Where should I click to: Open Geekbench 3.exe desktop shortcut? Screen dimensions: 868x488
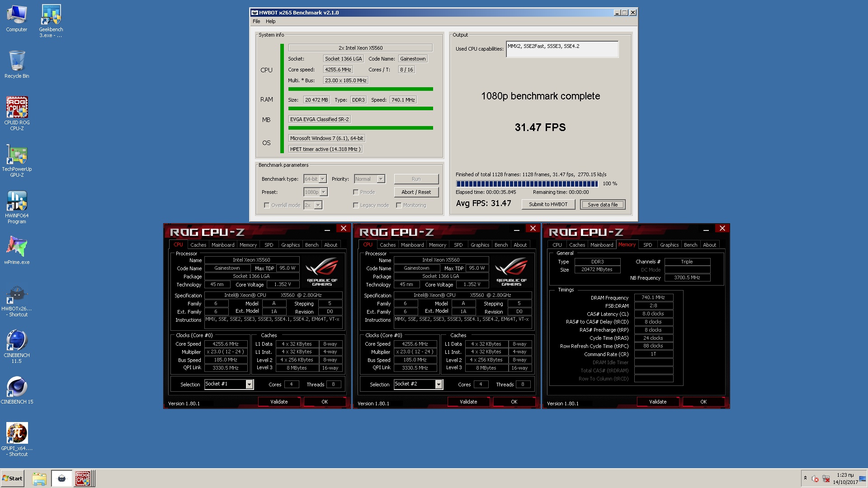[x=51, y=21]
